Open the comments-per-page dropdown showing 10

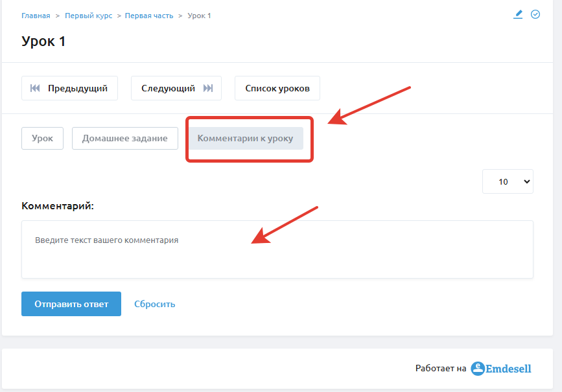tap(508, 181)
